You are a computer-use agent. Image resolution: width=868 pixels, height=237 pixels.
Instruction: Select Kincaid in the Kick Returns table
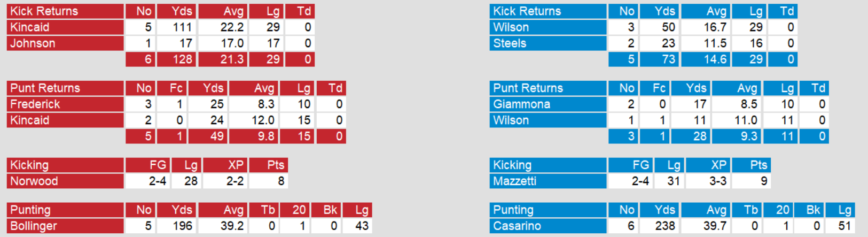(x=65, y=27)
